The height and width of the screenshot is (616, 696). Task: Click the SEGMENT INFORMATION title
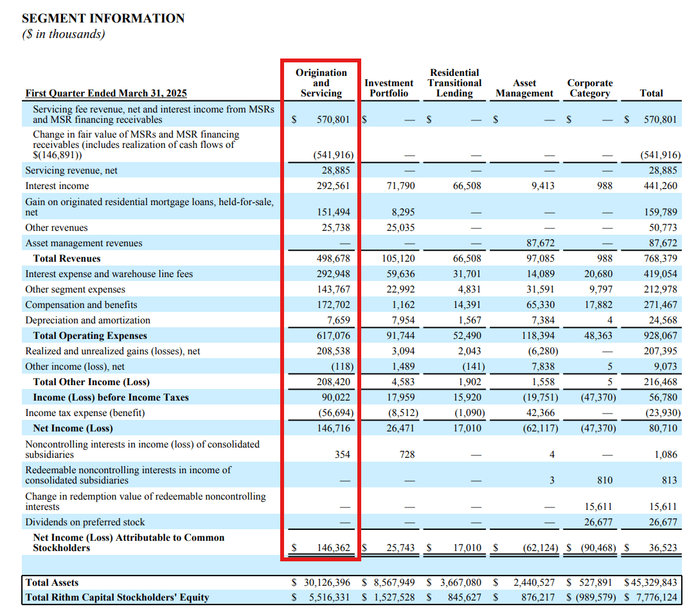pyautogui.click(x=103, y=18)
